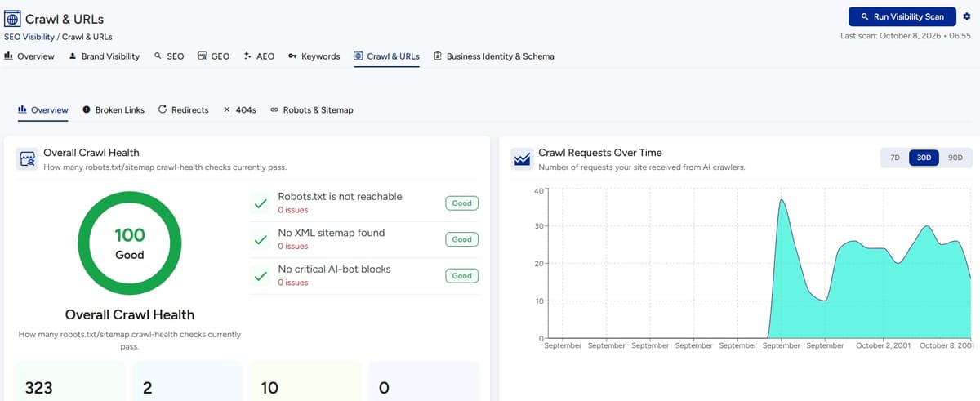Open the SEO Visibility breadcrumb link

(x=29, y=37)
